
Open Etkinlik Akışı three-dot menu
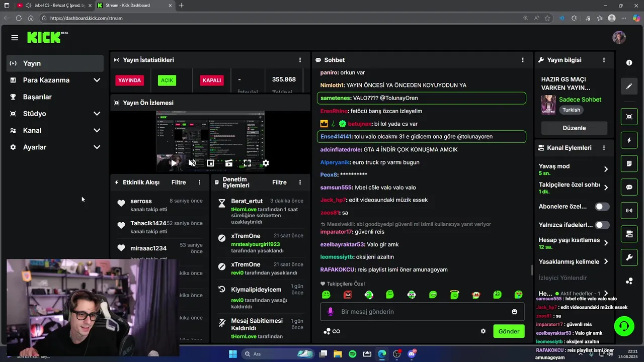(200, 183)
